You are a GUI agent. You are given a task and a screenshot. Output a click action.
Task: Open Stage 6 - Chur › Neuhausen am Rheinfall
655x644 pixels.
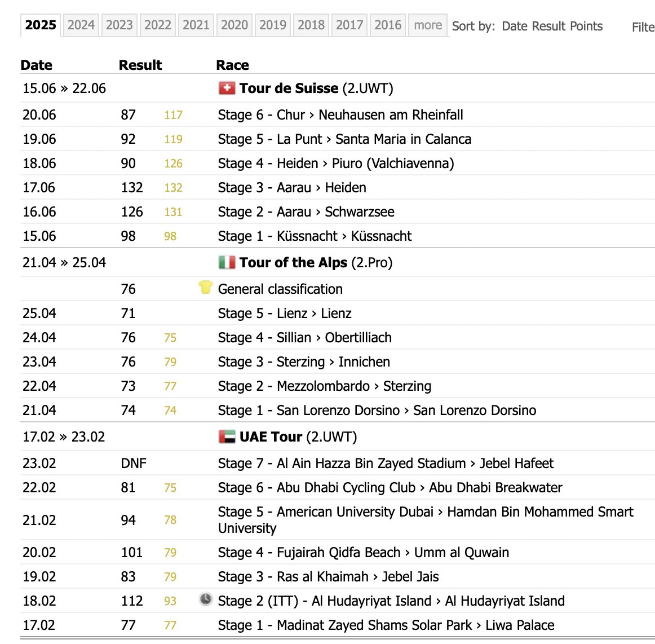[x=340, y=115]
